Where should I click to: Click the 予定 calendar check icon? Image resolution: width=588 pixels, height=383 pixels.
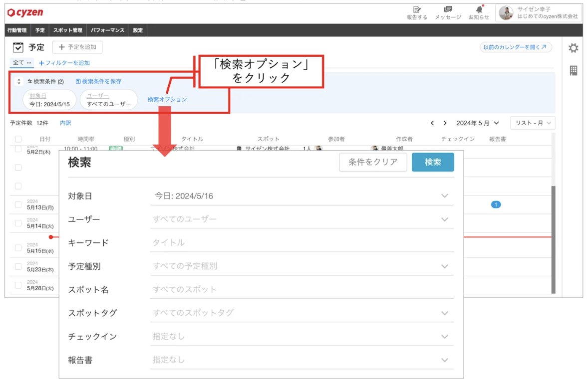tap(18, 47)
